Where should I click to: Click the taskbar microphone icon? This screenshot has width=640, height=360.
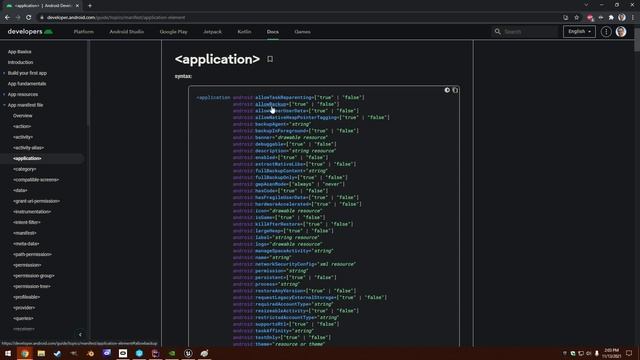(597, 353)
